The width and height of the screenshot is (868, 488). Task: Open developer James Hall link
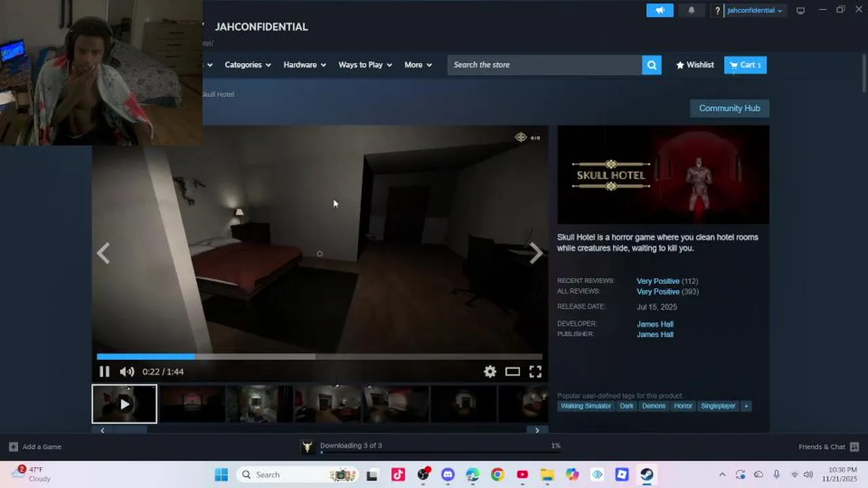point(655,324)
